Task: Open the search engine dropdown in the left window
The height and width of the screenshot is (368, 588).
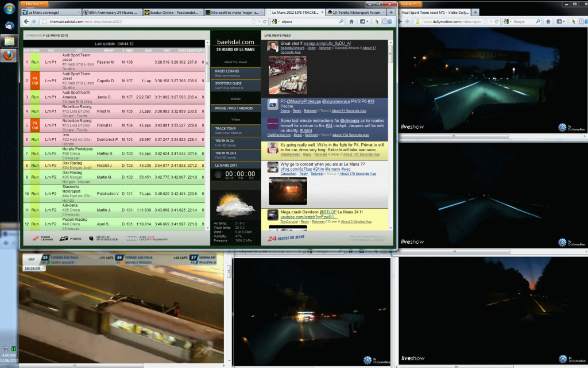Action: click(276, 22)
